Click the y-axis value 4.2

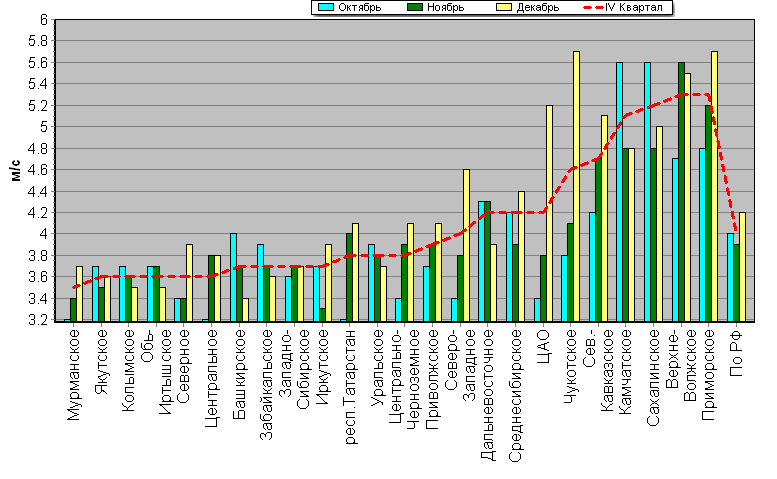click(38, 213)
